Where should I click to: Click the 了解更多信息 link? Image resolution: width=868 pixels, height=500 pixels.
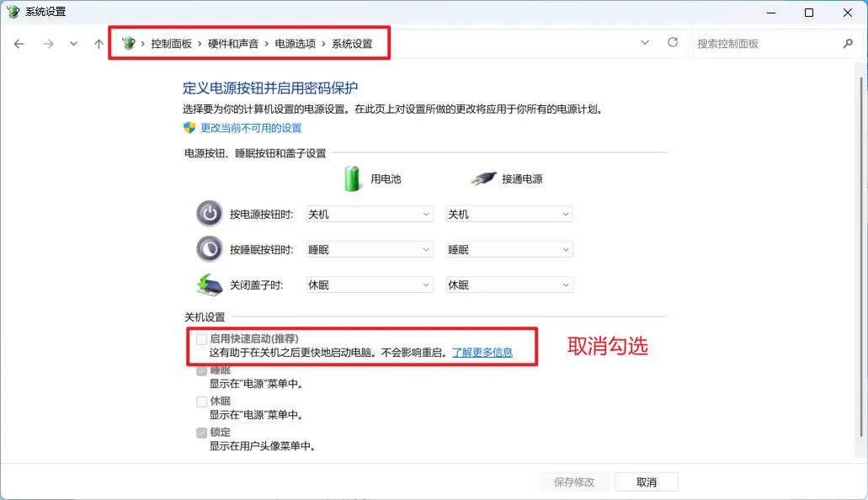(482, 352)
